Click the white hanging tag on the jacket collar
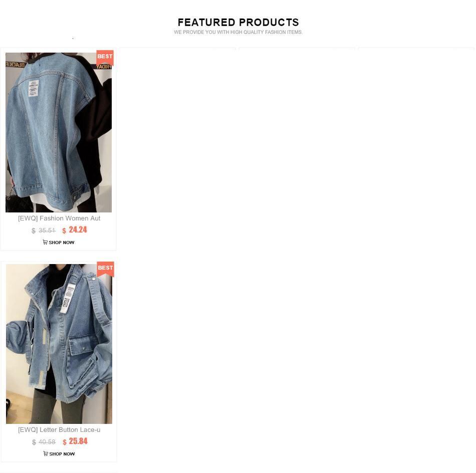 pyautogui.click(x=68, y=299)
